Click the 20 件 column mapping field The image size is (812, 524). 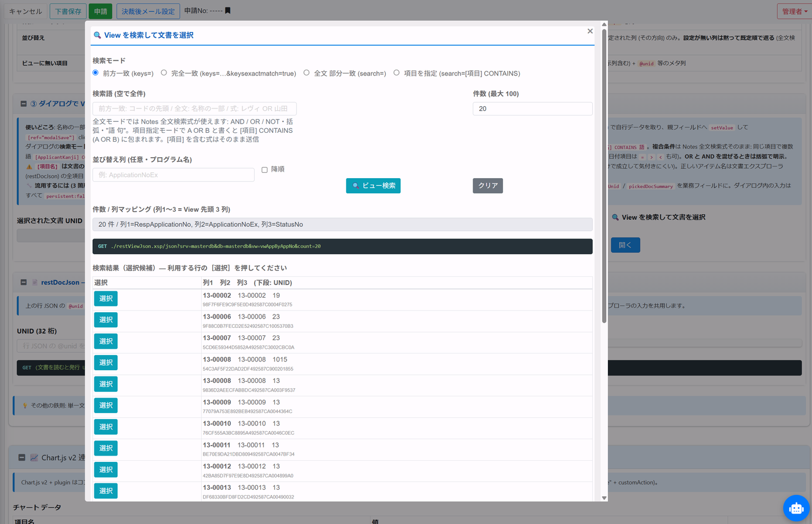342,225
